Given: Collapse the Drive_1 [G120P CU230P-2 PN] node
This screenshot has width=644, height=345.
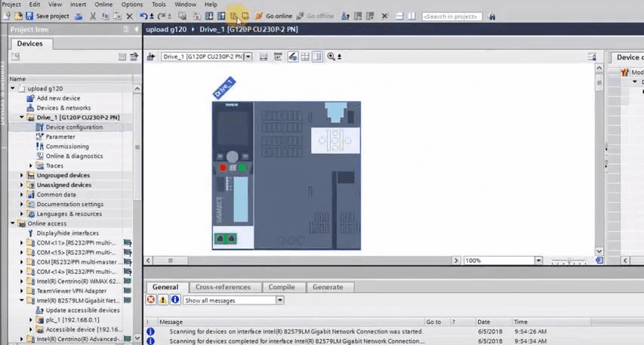Looking at the screenshot, I should 22,118.
